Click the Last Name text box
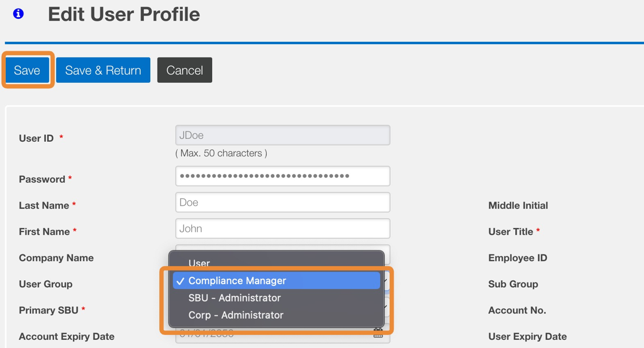The image size is (644, 348). pos(282,203)
